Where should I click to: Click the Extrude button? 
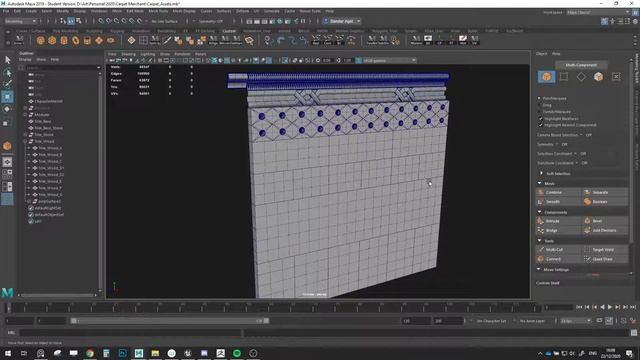coord(558,221)
